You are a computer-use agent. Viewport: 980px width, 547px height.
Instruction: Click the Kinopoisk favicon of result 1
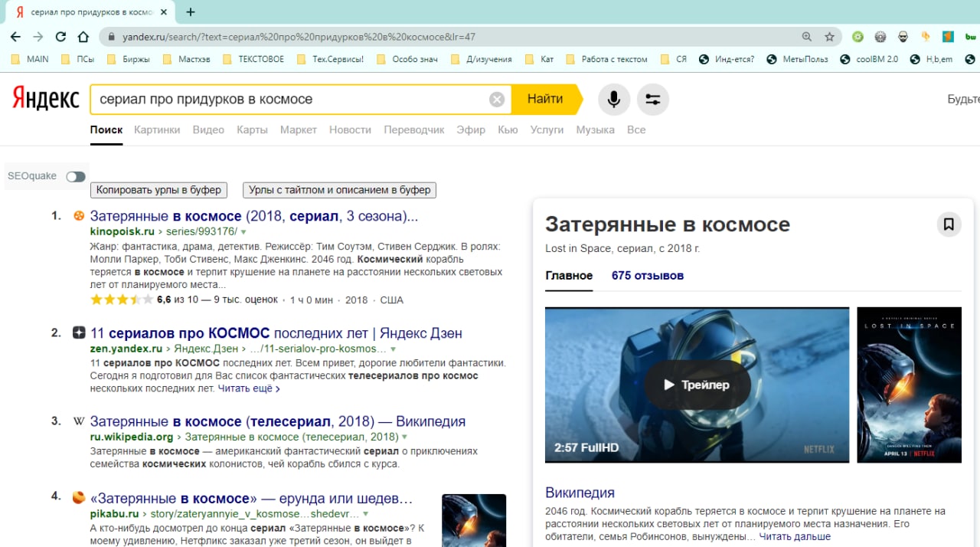click(78, 216)
